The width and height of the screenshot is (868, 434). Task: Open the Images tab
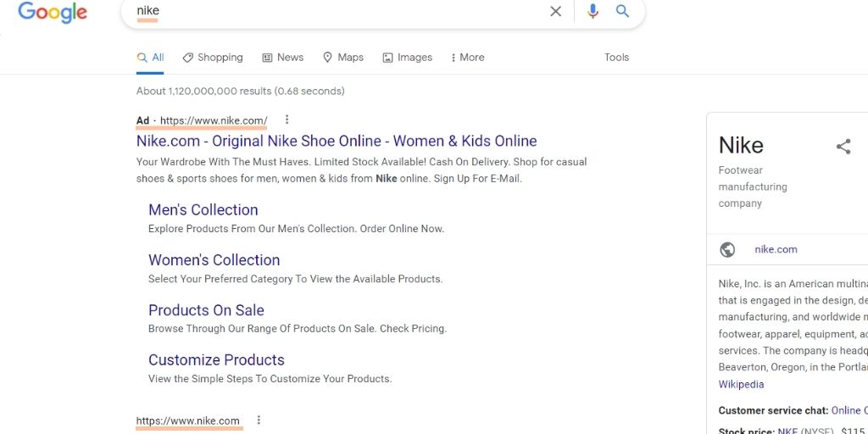click(408, 58)
